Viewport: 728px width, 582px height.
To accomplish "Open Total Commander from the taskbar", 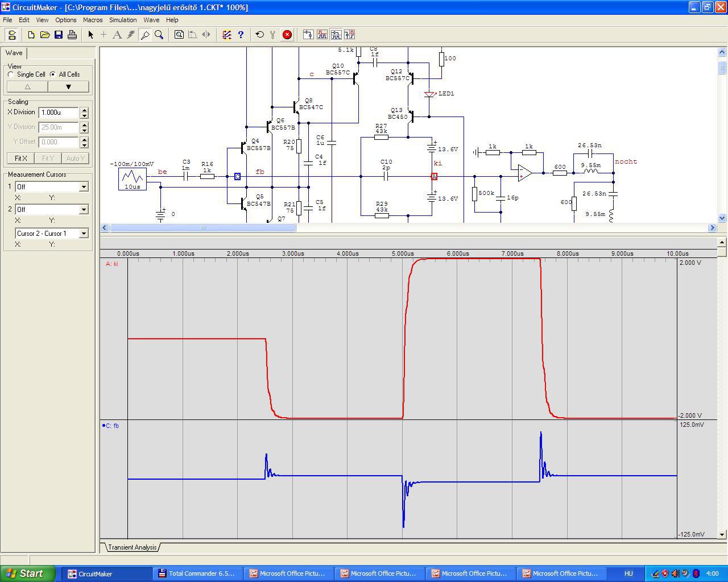I will coord(197,573).
